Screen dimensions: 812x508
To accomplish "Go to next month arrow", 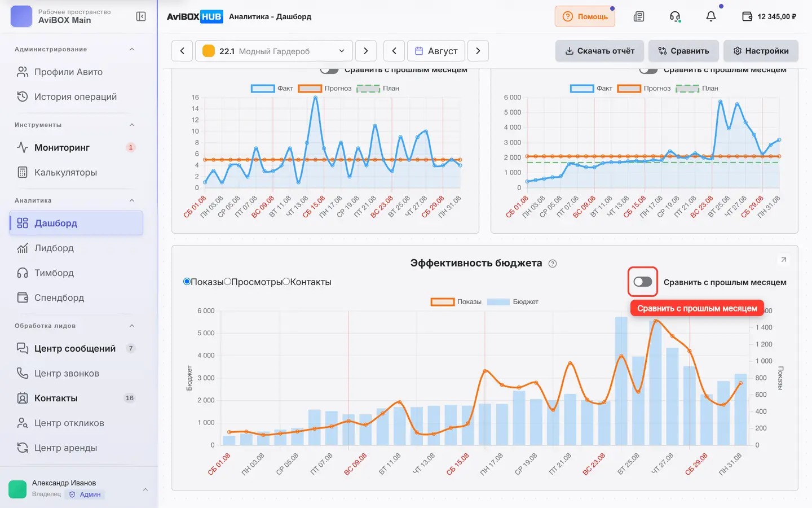I will pyautogui.click(x=478, y=51).
